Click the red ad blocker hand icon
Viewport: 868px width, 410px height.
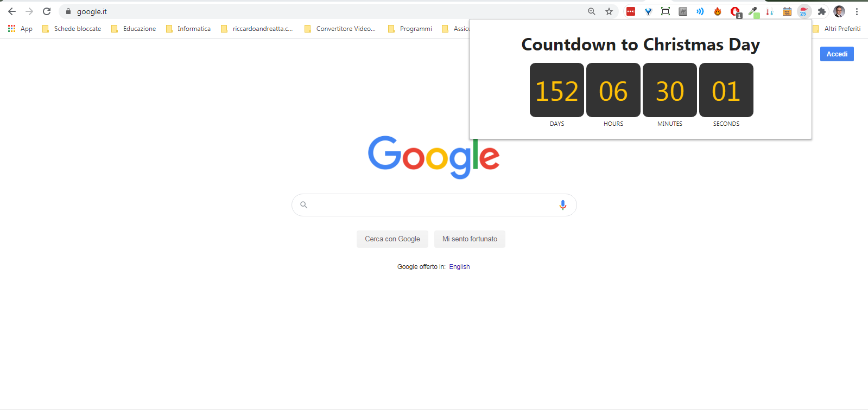[x=736, y=11]
